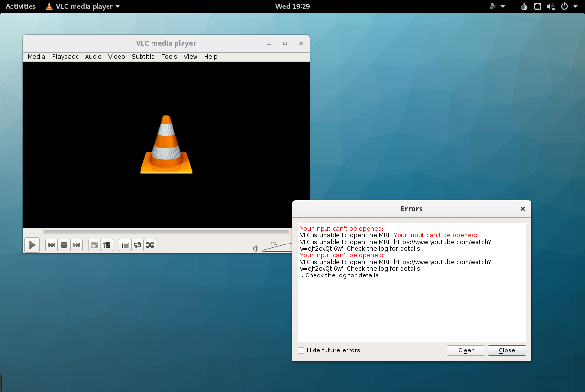Click the Clear button in Errors

point(466,350)
